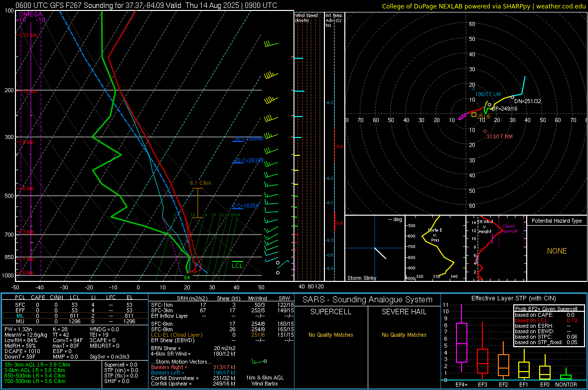Click the 1km & 6km AGL Wind Barbs caption

tap(265, 381)
